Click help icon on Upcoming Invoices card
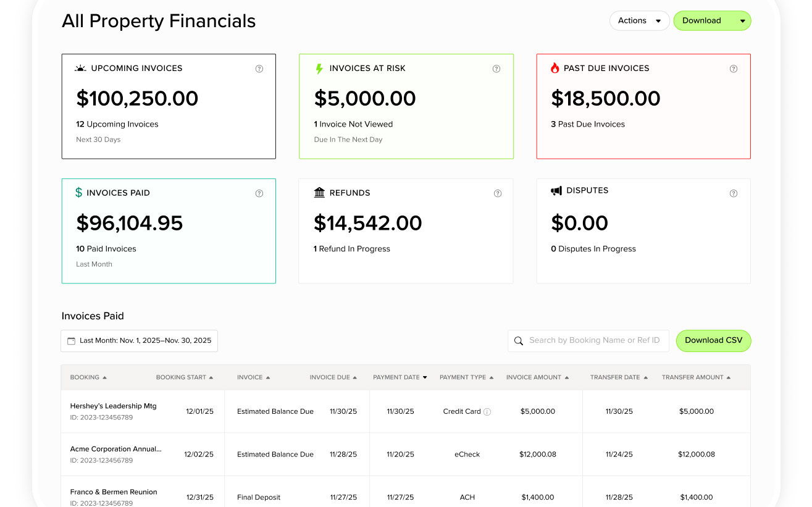 click(x=259, y=69)
